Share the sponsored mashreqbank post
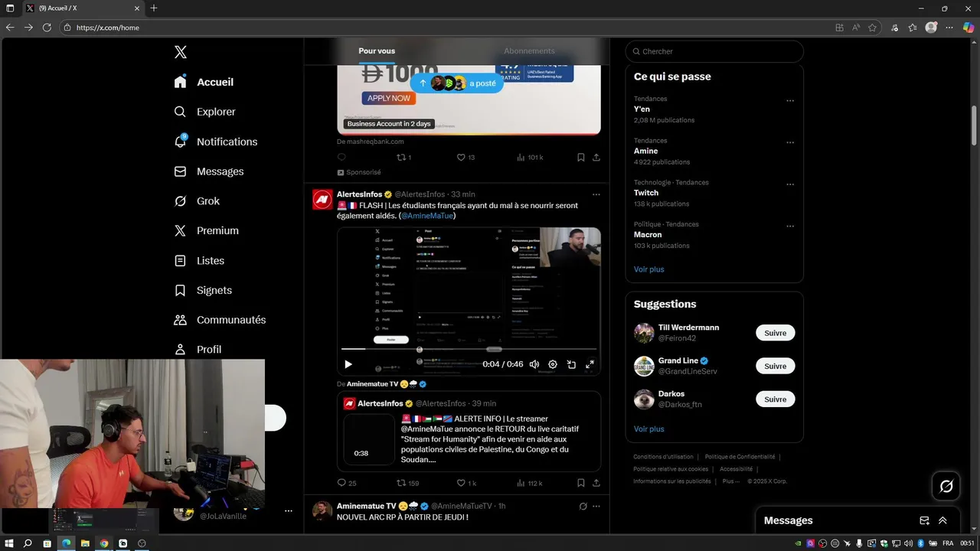This screenshot has width=980, height=551. [596, 157]
